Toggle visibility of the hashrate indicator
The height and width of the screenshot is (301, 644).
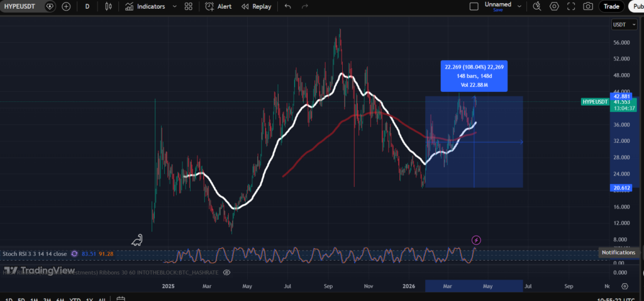[227, 271]
